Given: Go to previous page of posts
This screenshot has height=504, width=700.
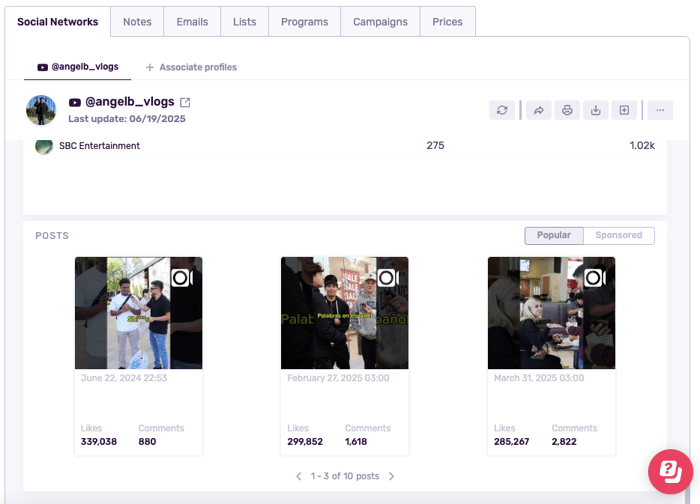Looking at the screenshot, I should point(298,477).
